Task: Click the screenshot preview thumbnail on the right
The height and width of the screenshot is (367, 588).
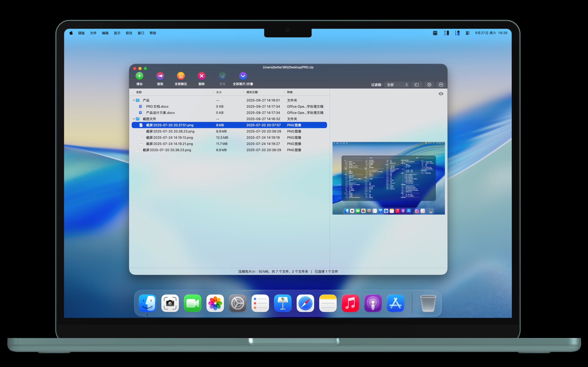Action: [x=388, y=178]
